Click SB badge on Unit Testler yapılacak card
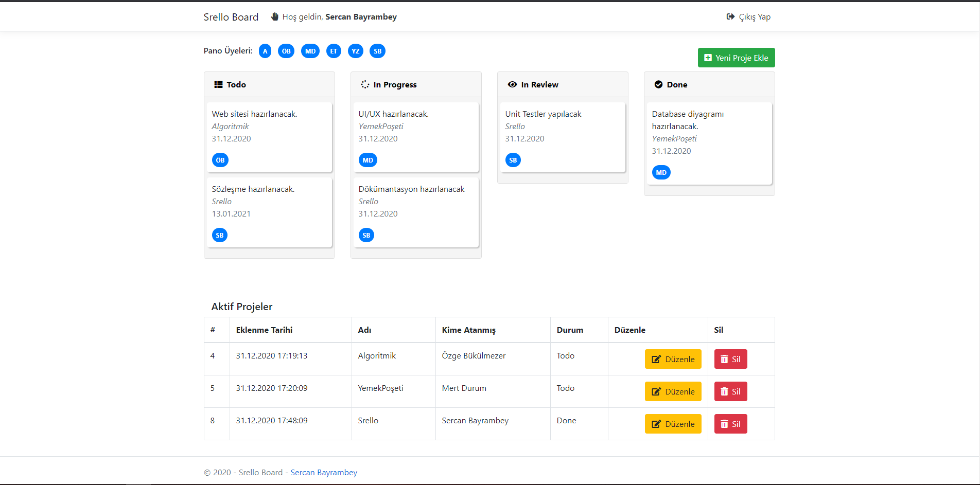 coord(513,160)
